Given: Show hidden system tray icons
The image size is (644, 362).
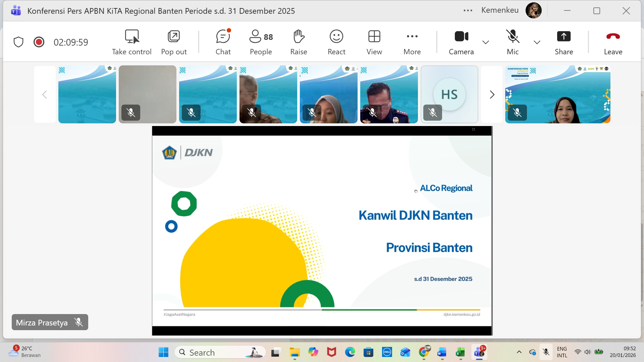Looking at the screenshot, I should (x=519, y=352).
